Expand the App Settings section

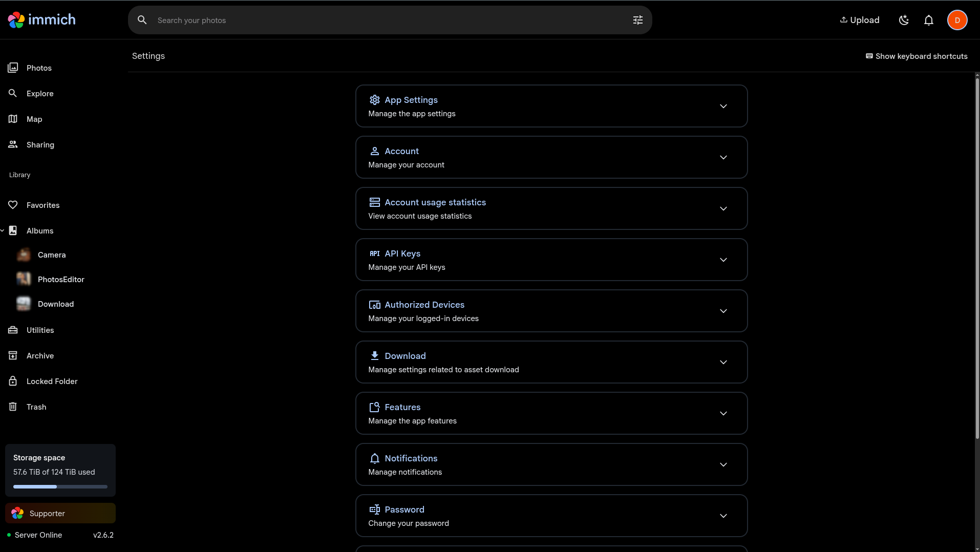click(x=723, y=106)
